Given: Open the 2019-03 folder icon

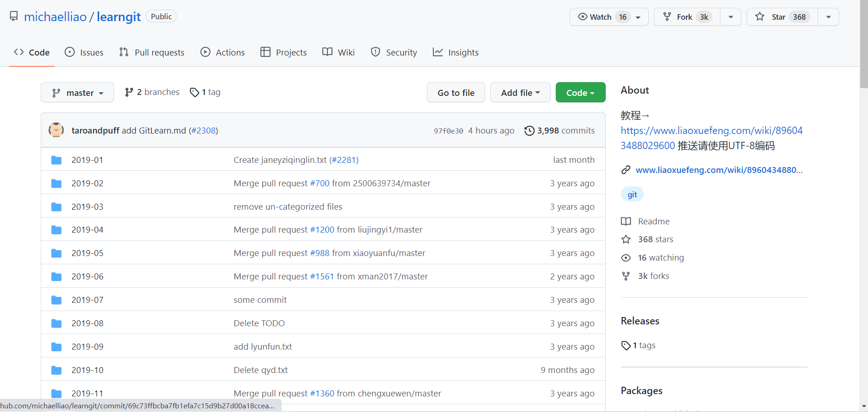Looking at the screenshot, I should [x=56, y=207].
